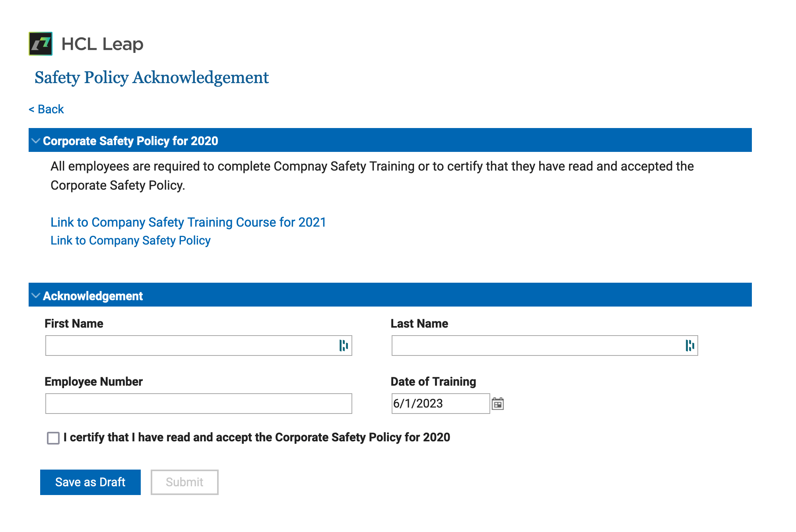Click the Submit button
This screenshot has width=796, height=532.
(184, 482)
